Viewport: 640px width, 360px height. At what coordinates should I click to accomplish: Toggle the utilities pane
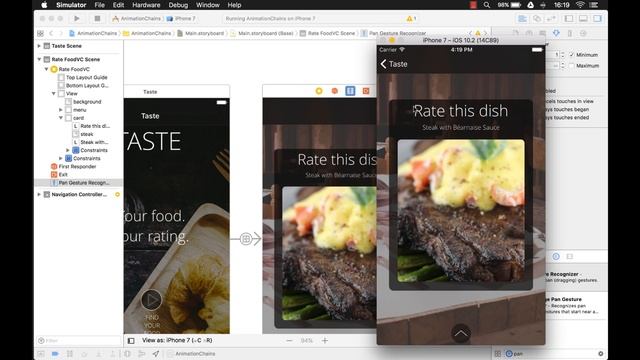598,19
